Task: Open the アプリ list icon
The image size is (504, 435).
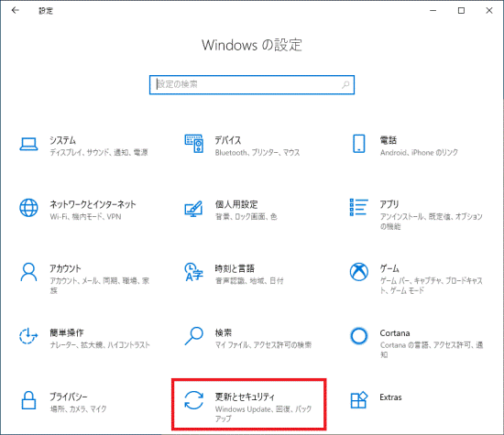Action: pos(358,207)
